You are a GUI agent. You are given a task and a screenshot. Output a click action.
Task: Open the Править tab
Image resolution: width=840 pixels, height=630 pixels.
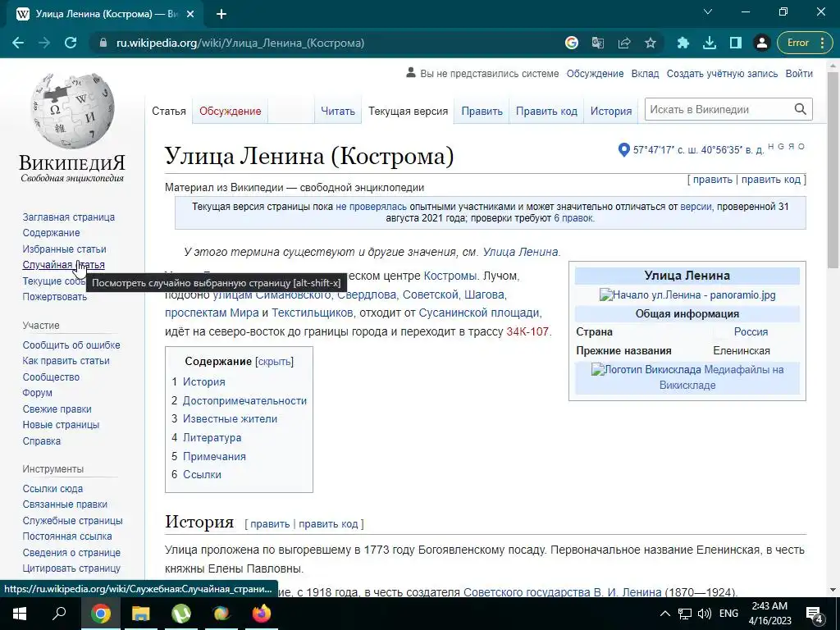pos(482,111)
